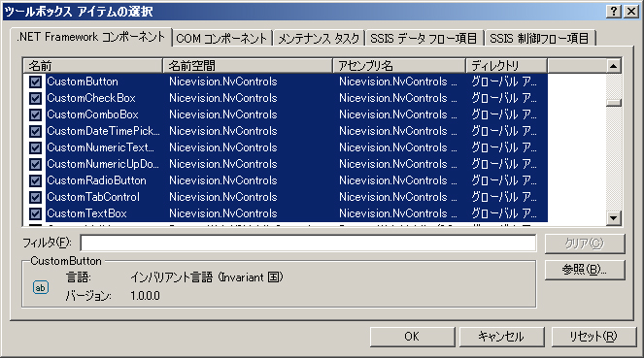Open the SSIS データ フロー項目 tab
Screen dimensions: 644x358
[424, 39]
